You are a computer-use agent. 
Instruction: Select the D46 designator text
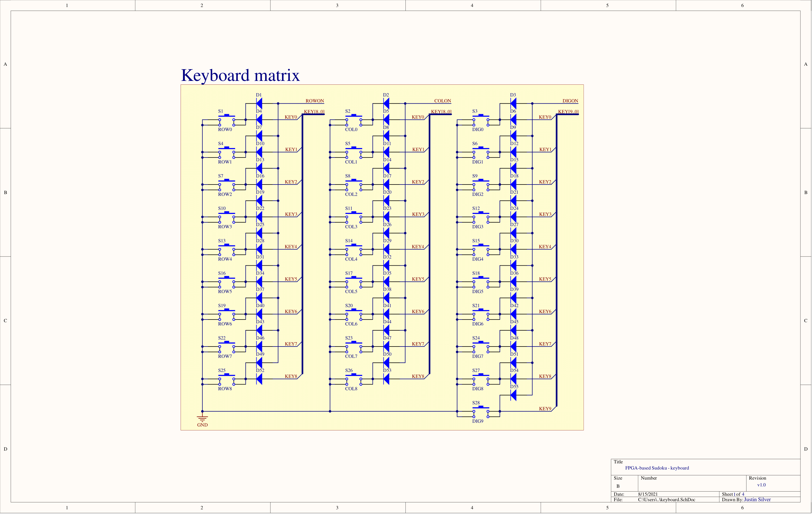click(260, 338)
